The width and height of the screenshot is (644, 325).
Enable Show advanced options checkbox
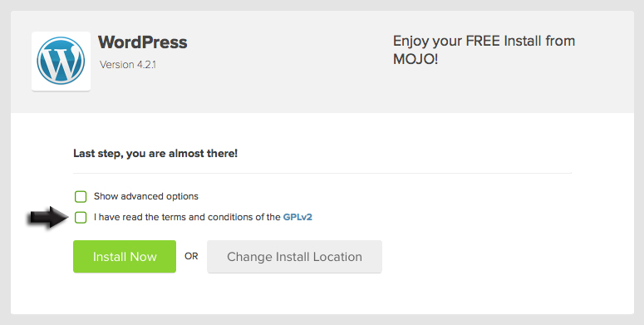(81, 197)
